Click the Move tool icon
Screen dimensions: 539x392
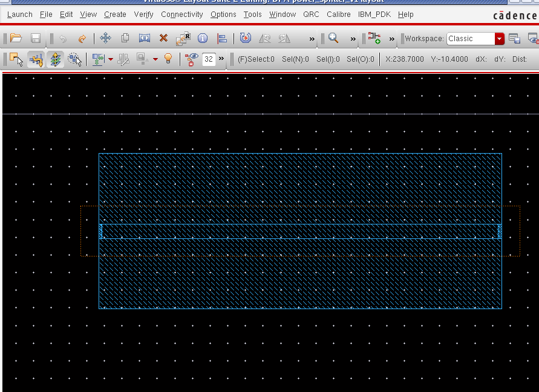tap(105, 39)
